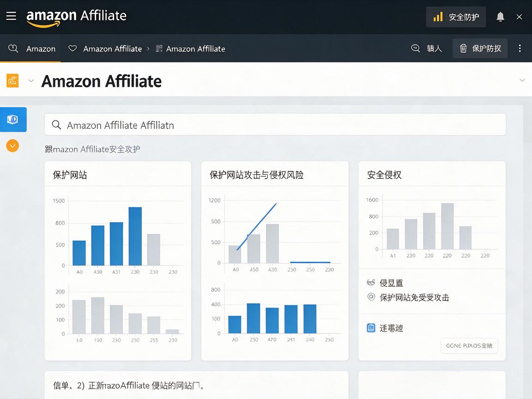Click the 保护防权 trash button
Screen dimensions: 532x399
click(x=480, y=48)
